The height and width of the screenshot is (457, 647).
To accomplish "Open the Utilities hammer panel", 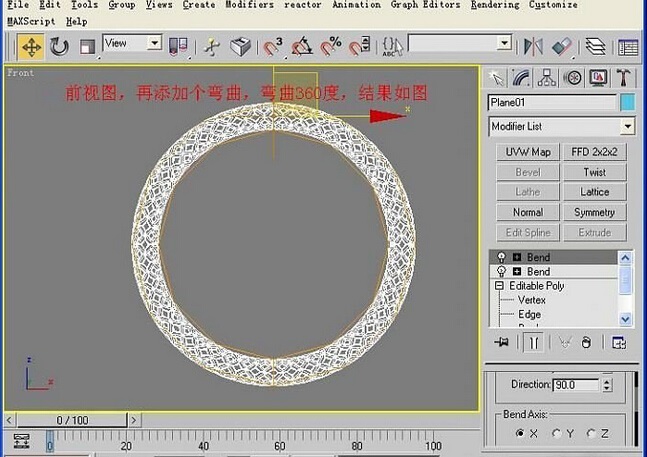I will click(x=623, y=78).
